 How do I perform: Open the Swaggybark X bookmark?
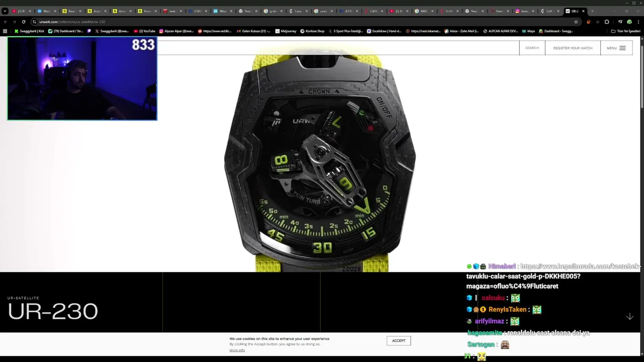point(112,31)
